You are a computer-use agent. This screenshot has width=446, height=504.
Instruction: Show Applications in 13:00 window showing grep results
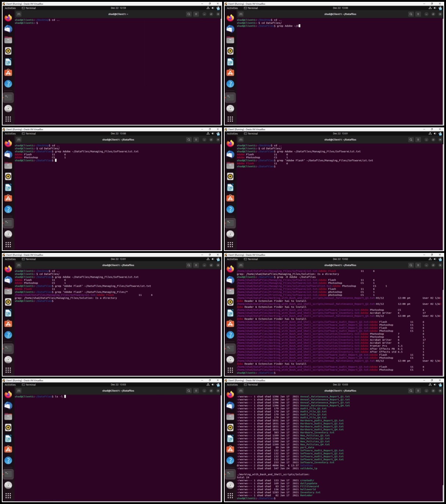click(8, 244)
